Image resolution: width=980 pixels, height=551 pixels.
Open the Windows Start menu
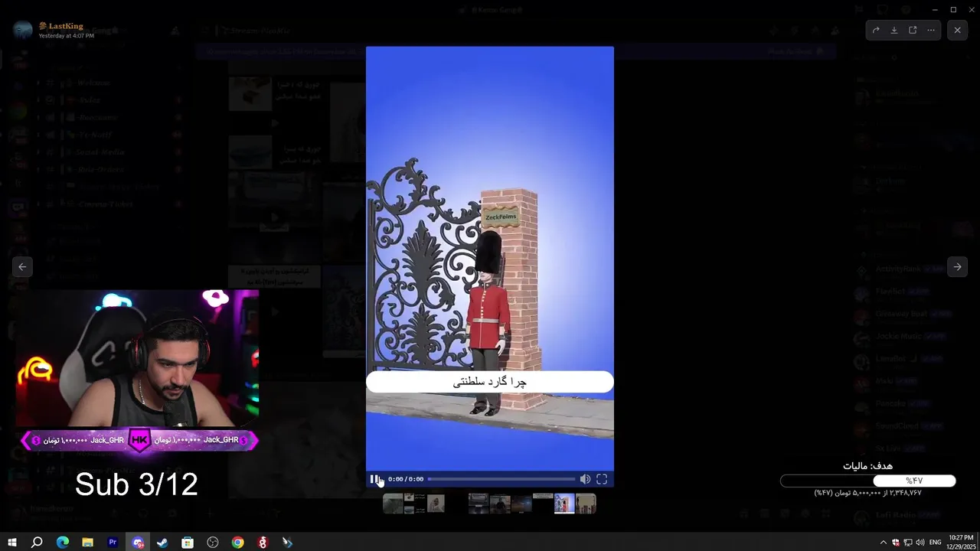(12, 543)
